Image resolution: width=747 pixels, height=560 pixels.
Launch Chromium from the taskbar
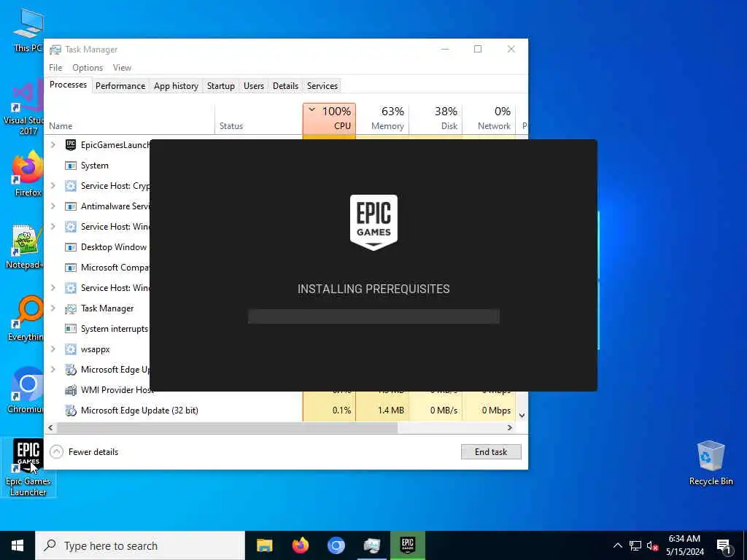pyautogui.click(x=336, y=545)
